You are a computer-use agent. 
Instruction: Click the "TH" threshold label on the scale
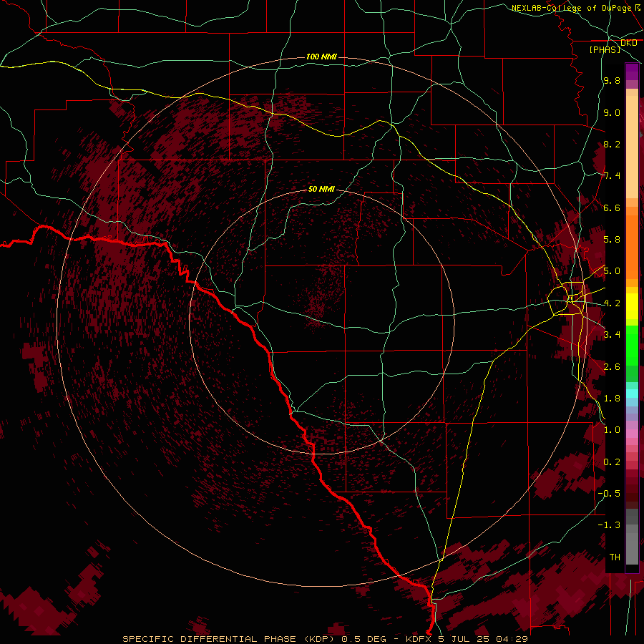pos(615,557)
